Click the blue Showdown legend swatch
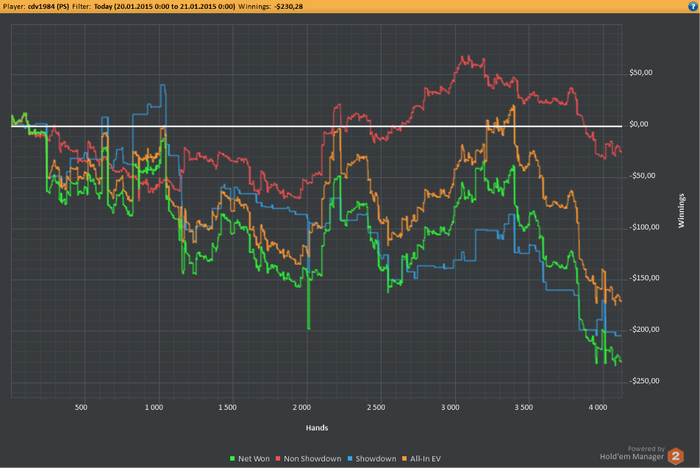700x468 pixels. click(350, 459)
